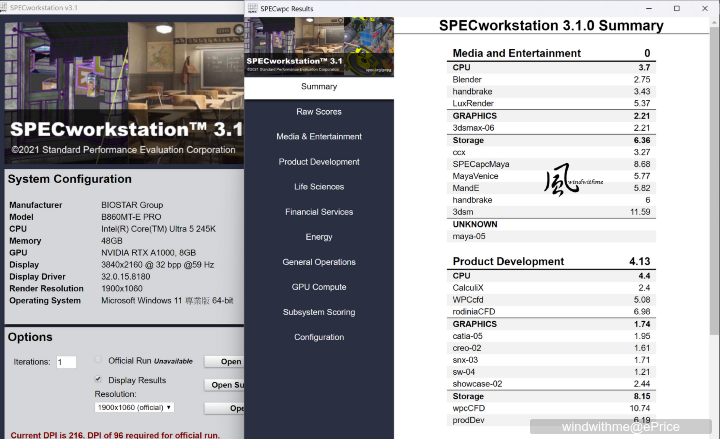Select Financial Services in the sidebar
Screen dimensions: 720x439
click(319, 212)
